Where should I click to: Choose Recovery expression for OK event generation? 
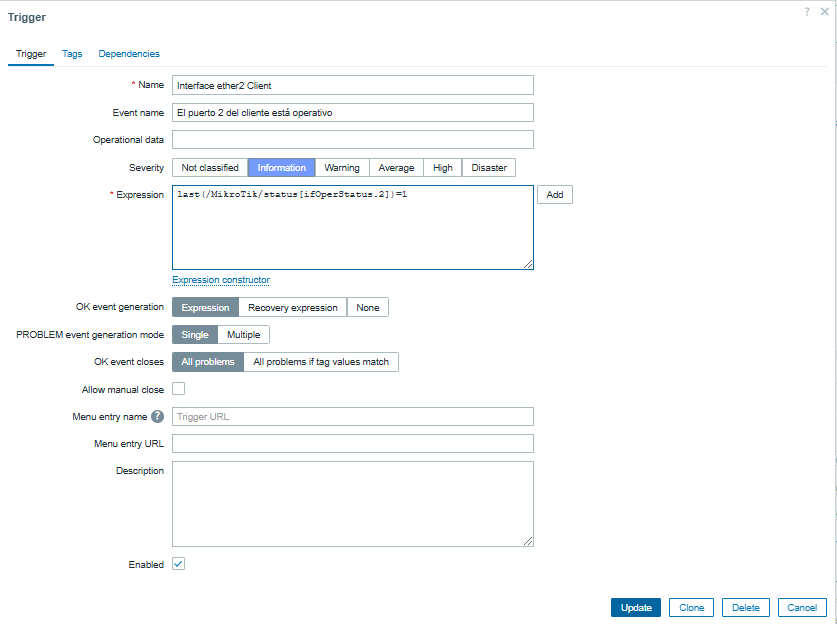pos(293,307)
